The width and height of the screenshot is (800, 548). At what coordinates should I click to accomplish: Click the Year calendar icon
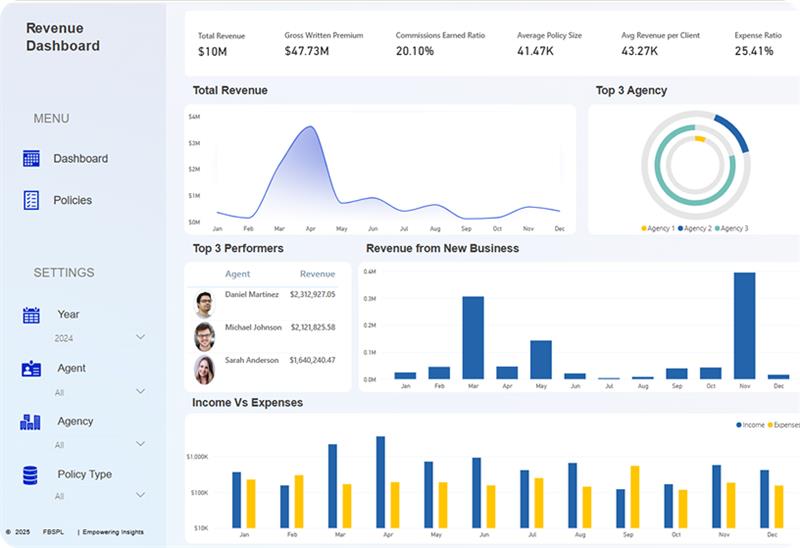point(31,315)
